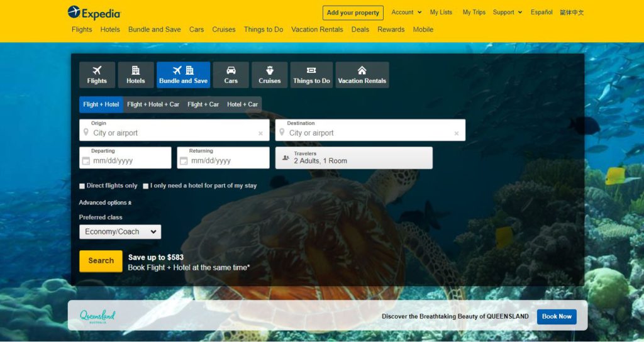Open Cruises in top navigation
This screenshot has height=342, width=644.
(224, 30)
